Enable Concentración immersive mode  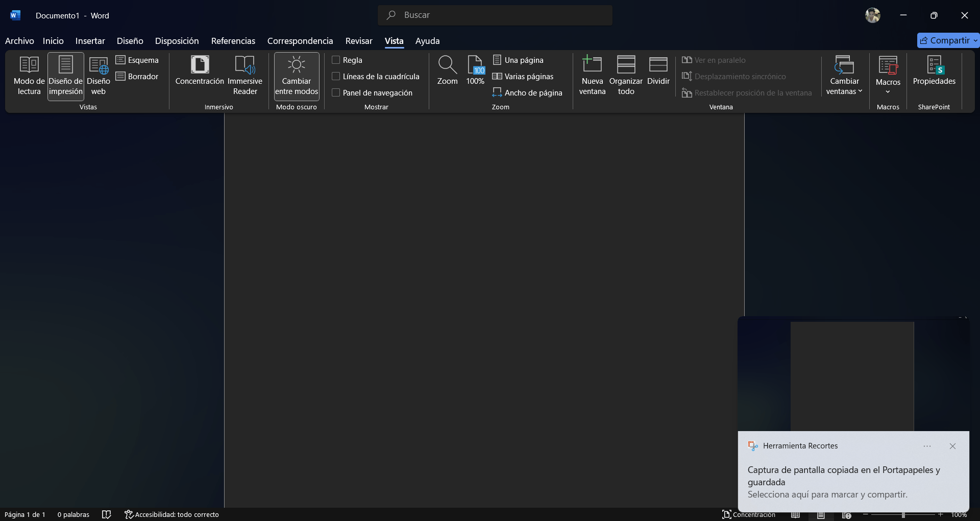200,71
